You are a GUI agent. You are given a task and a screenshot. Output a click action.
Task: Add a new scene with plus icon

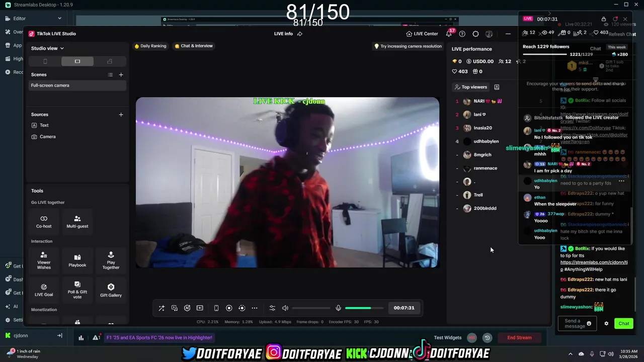[x=121, y=75]
